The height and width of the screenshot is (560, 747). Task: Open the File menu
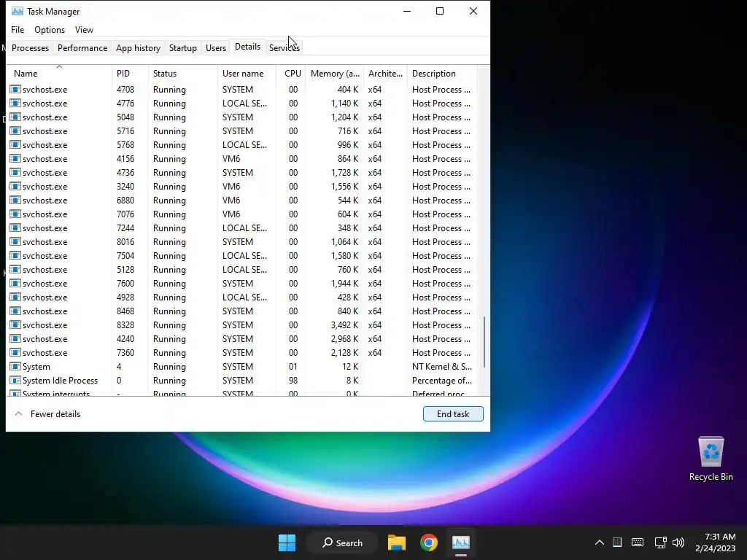(x=18, y=29)
